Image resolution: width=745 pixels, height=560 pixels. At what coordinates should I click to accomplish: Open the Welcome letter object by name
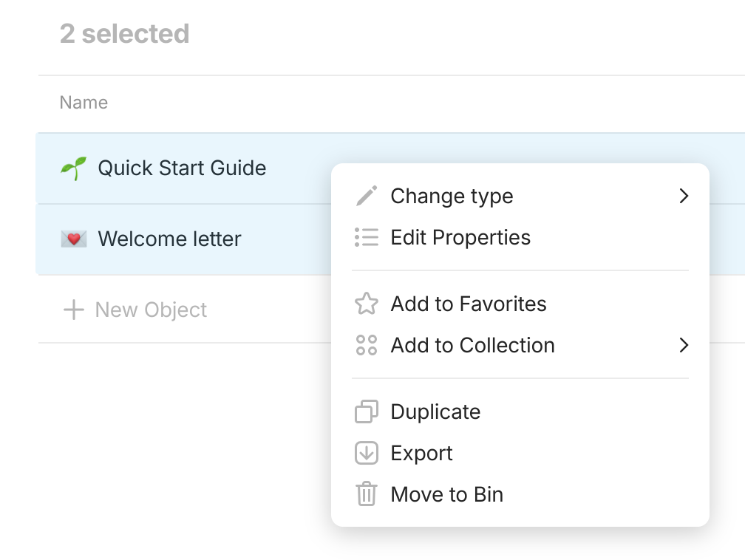[x=169, y=239]
